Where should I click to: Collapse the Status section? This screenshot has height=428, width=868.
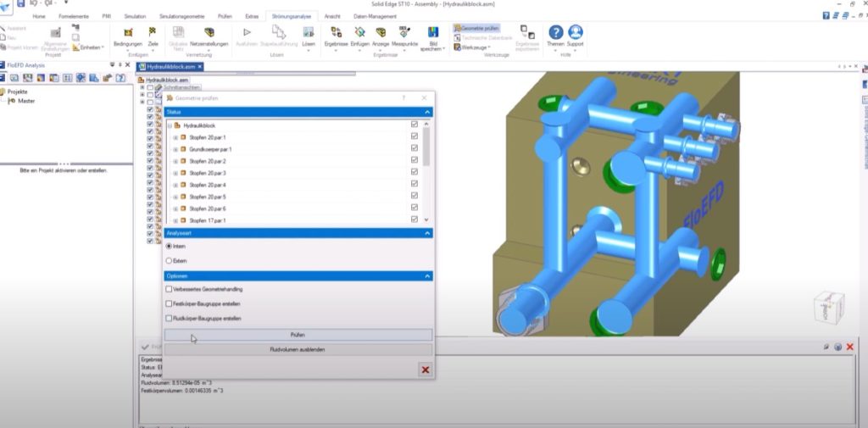click(427, 112)
